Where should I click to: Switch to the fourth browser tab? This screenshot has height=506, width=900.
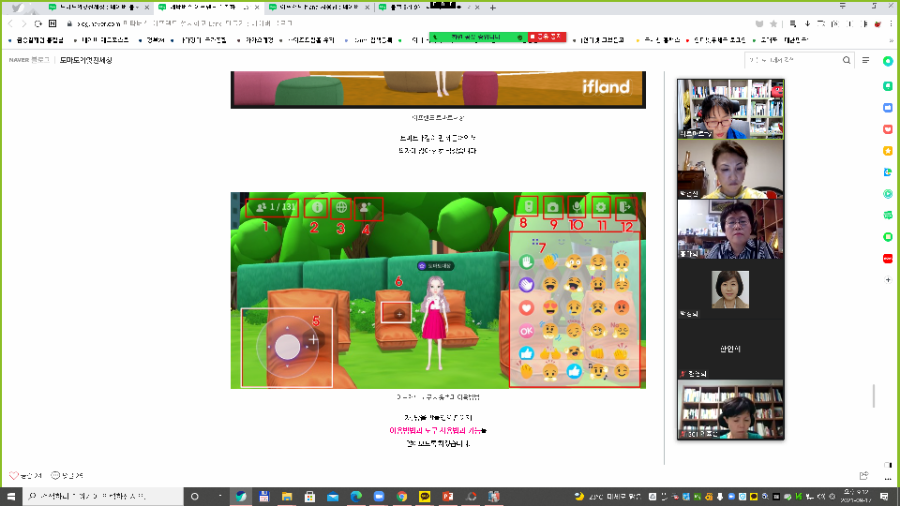pos(428,7)
